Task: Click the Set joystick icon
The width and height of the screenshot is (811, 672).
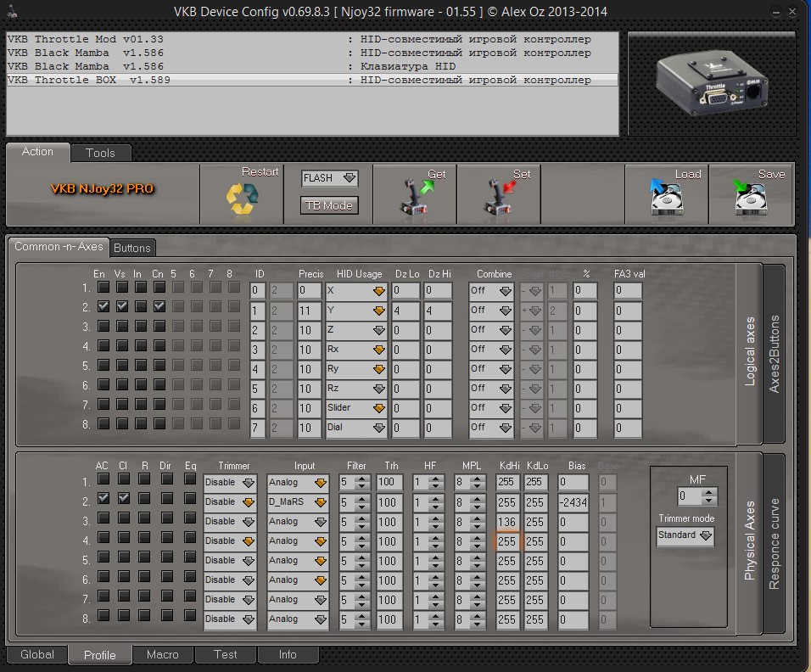Action: tap(499, 197)
